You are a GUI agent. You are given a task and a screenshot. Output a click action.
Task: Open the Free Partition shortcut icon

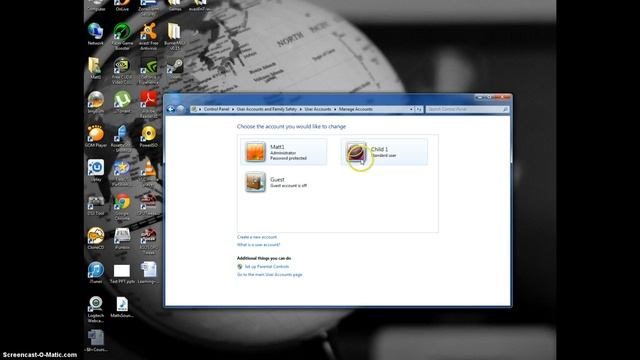coord(122,173)
